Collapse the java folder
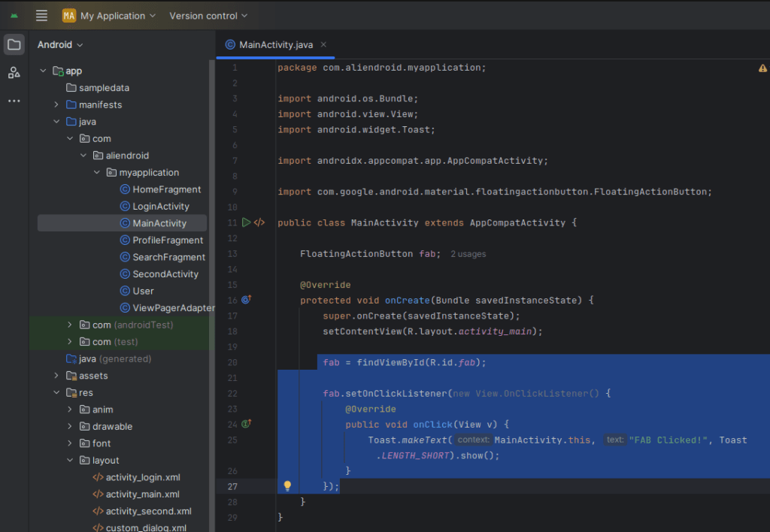This screenshot has width=770, height=532. 56,121
